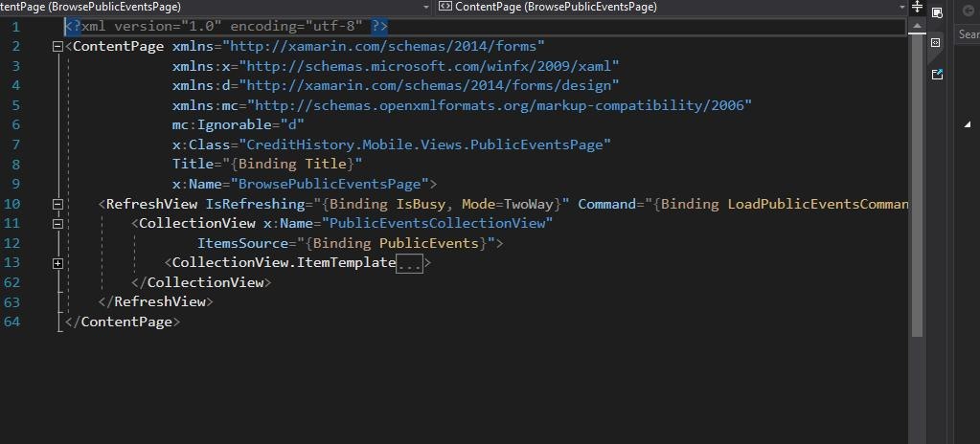Screen dimensions: 980x444
Task: Click the closing CollectionView tag
Action: tap(201, 282)
